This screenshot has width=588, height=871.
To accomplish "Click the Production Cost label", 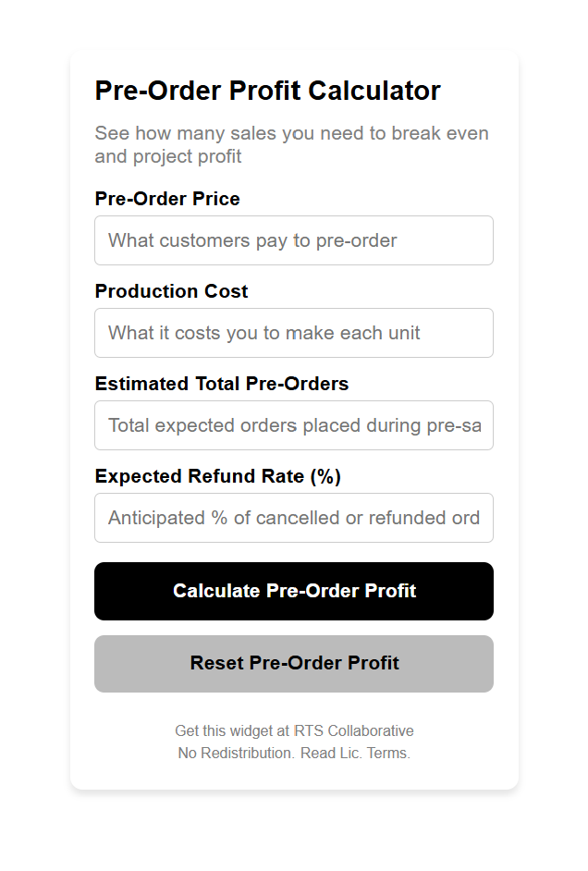I will tap(171, 291).
